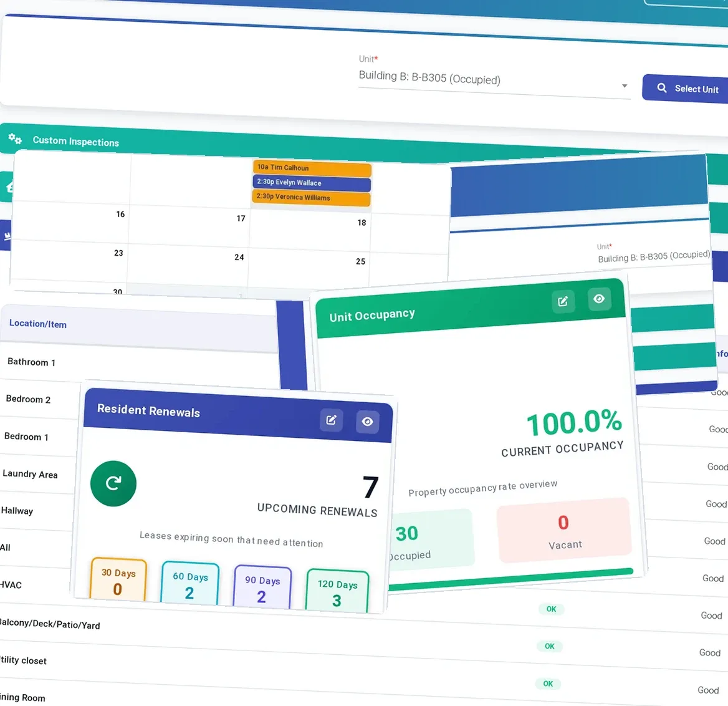Select calendar day 16
The width and height of the screenshot is (728, 706).
click(120, 214)
